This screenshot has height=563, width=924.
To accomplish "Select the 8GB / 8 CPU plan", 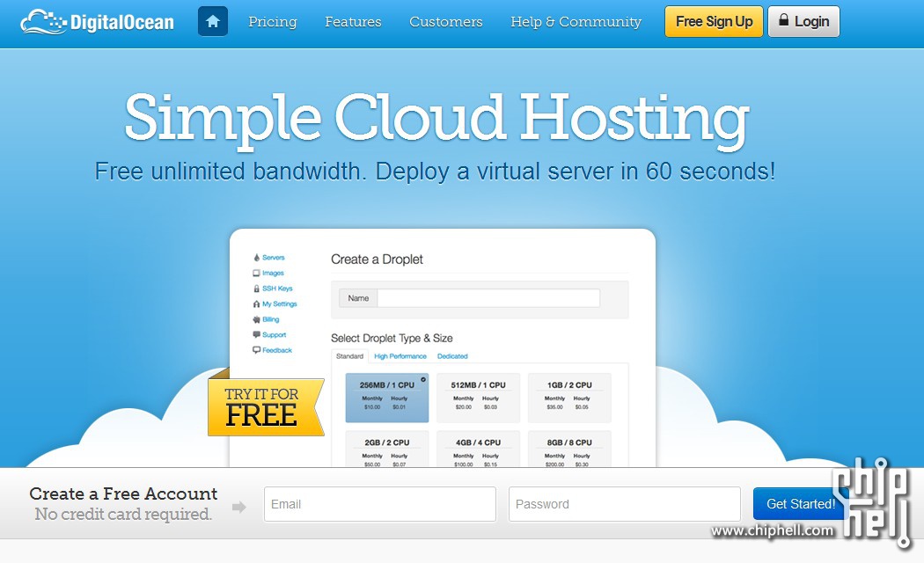I will 569,449.
